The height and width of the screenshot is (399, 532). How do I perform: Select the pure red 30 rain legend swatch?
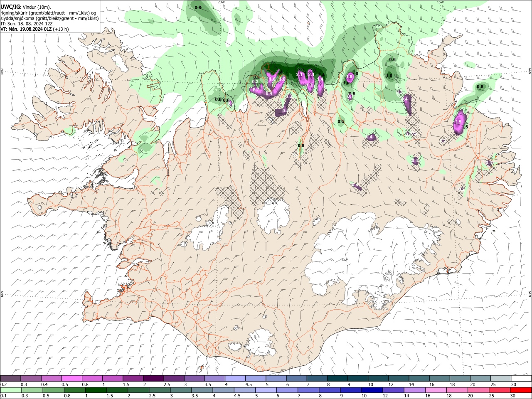tap(521, 390)
